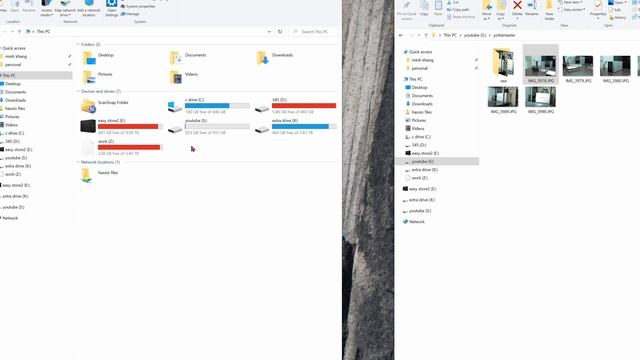Click youtube (S:) in the yottamaster breadcrumb
Viewport: 640px width, 360px height.
(x=475, y=36)
